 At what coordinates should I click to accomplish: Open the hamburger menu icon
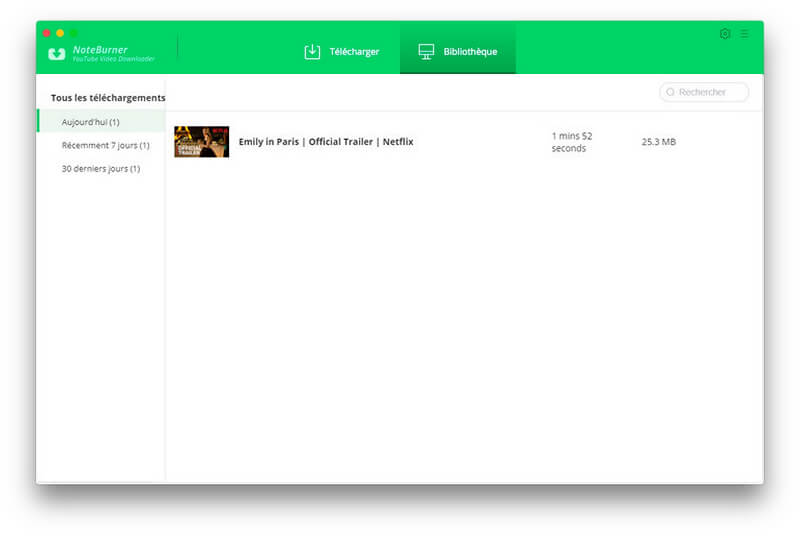744,34
